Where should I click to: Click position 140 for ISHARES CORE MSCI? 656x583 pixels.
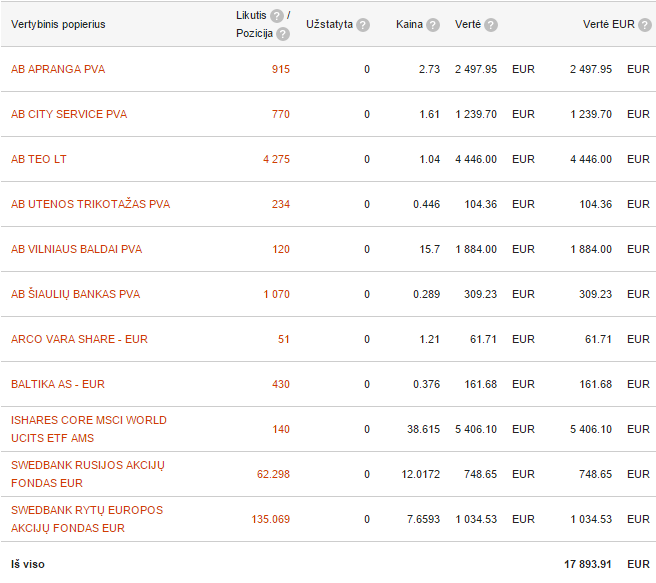281,429
